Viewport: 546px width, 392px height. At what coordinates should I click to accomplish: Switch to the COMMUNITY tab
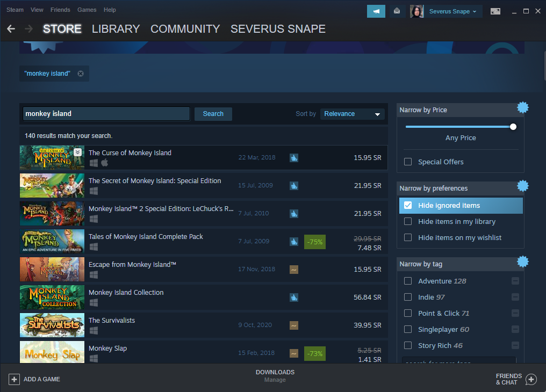point(185,28)
